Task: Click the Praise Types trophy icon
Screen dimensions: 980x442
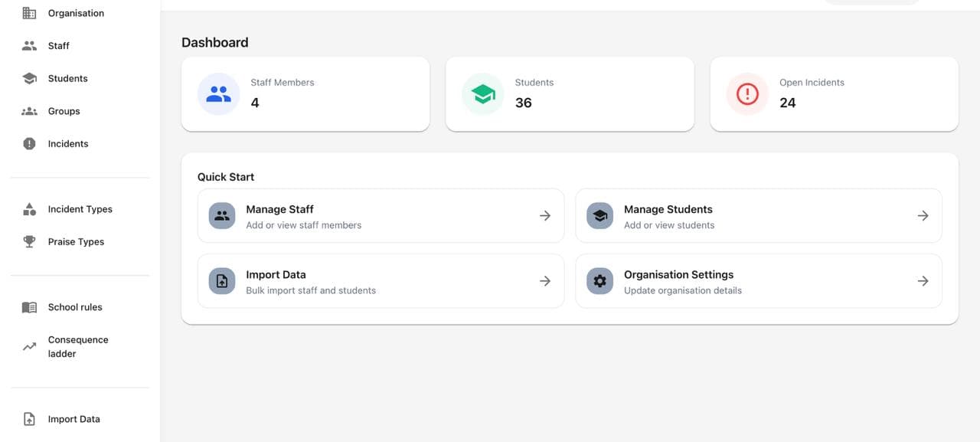Action: (x=29, y=241)
